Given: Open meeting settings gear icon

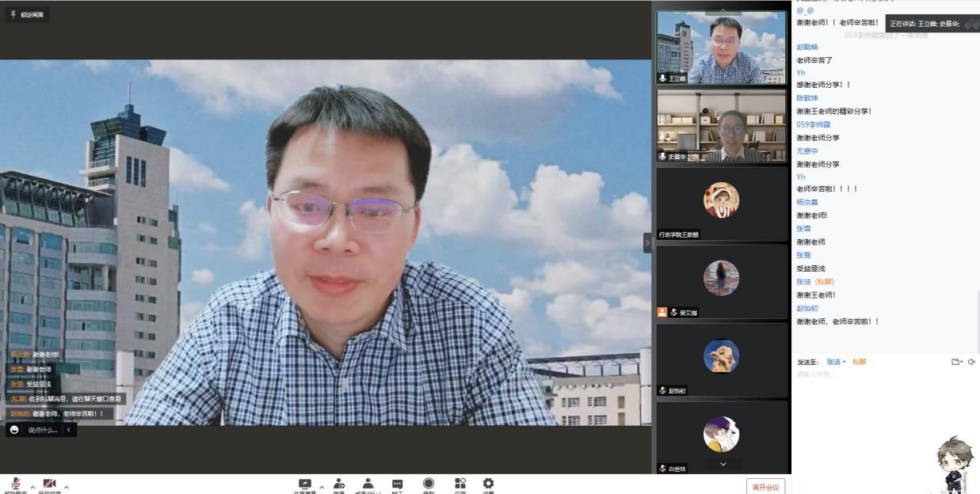Looking at the screenshot, I should click(488, 484).
